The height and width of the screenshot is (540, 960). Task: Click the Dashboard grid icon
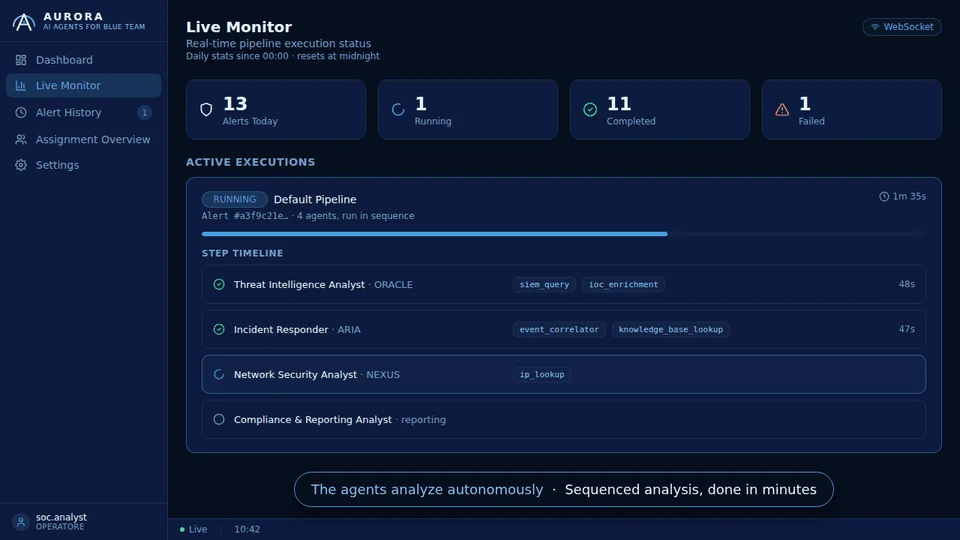[21, 60]
